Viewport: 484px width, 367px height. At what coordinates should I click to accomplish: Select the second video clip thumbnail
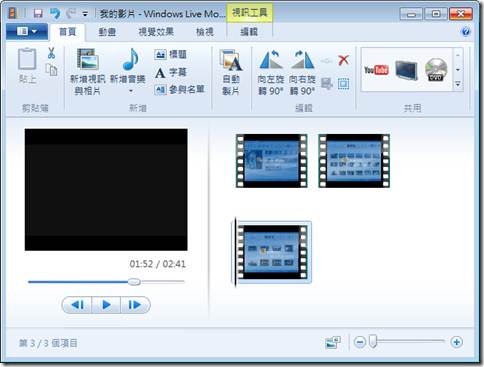point(354,161)
